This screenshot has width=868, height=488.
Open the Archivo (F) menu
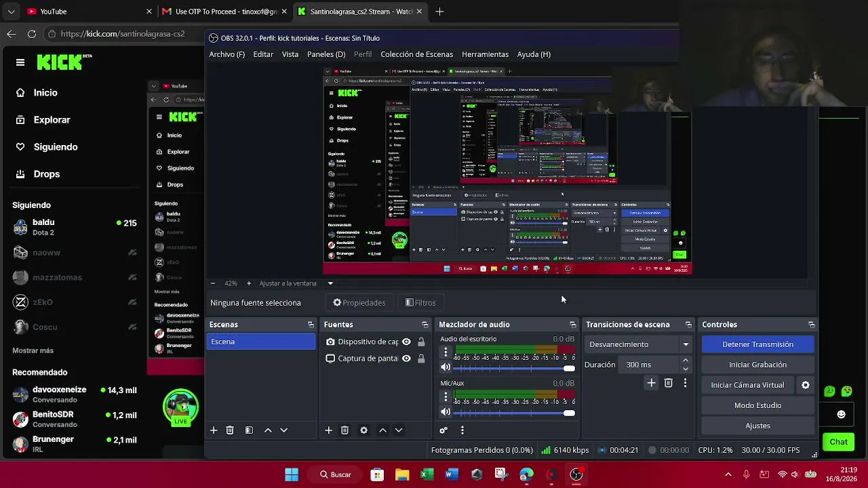227,54
